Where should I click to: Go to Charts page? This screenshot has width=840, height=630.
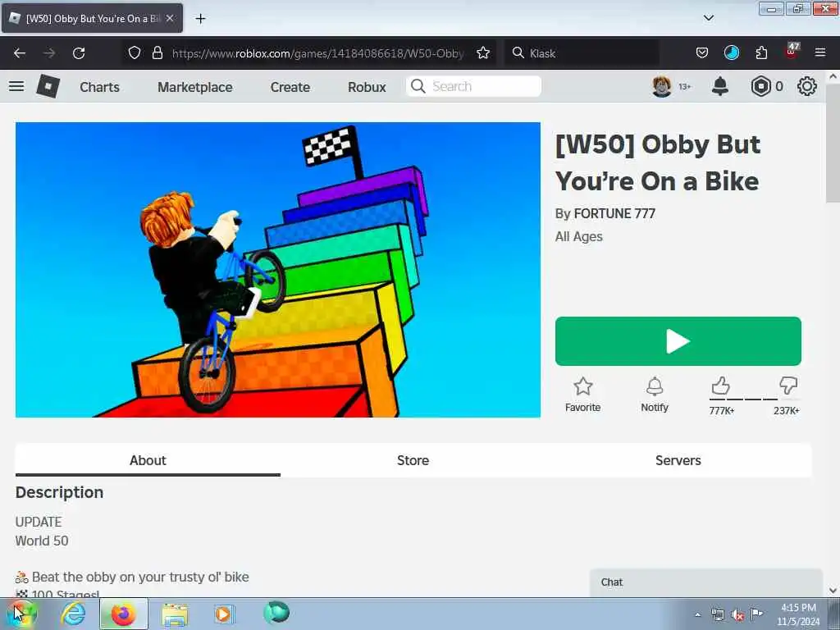[99, 87]
